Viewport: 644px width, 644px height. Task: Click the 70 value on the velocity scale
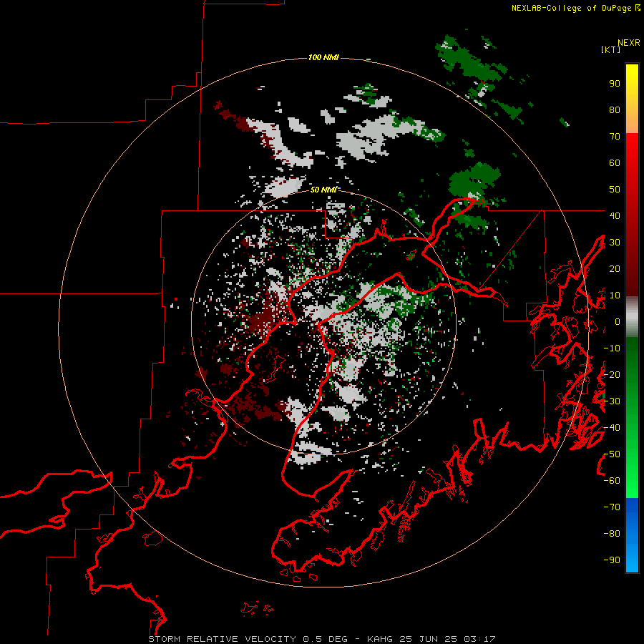click(615, 137)
